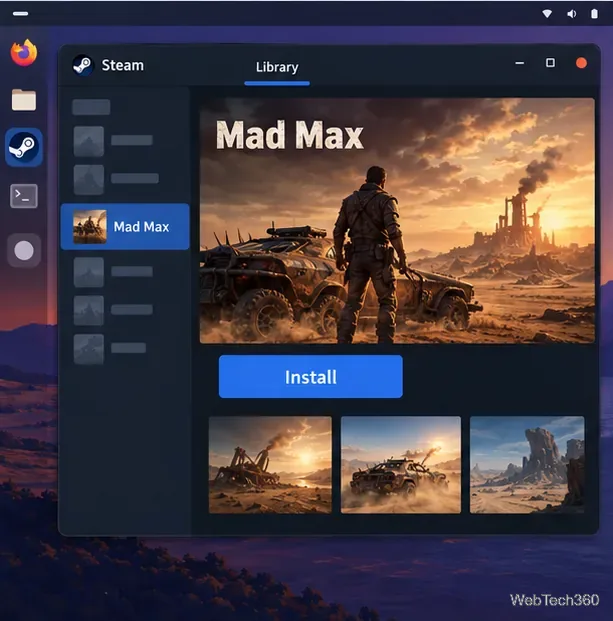Image resolution: width=613 pixels, height=621 pixels.
Task: Open the rocky desert cliffs screenshot
Action: [527, 465]
